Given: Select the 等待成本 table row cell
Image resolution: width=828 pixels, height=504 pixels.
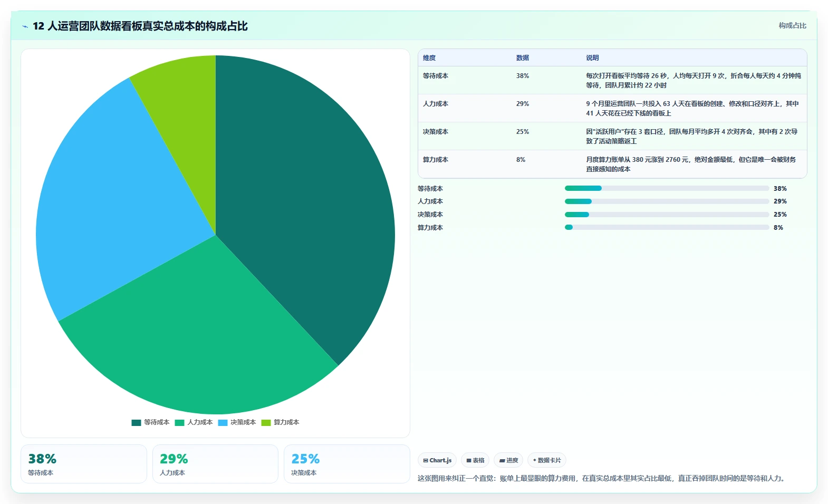Looking at the screenshot, I should coord(436,76).
